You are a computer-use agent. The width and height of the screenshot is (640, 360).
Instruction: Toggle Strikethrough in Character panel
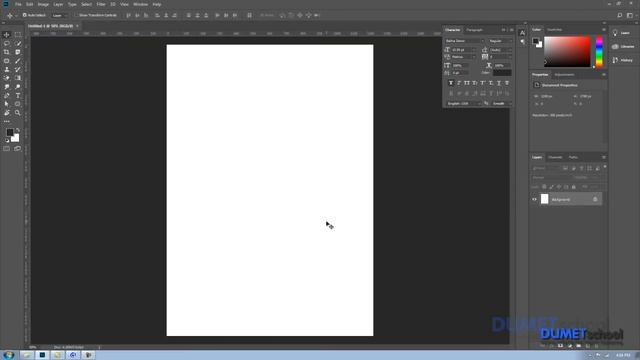[x=507, y=83]
